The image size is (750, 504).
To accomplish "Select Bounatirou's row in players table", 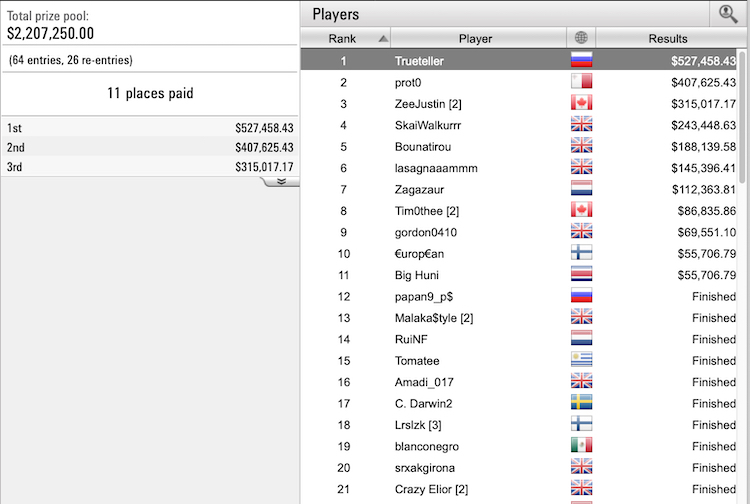I will 425,146.
